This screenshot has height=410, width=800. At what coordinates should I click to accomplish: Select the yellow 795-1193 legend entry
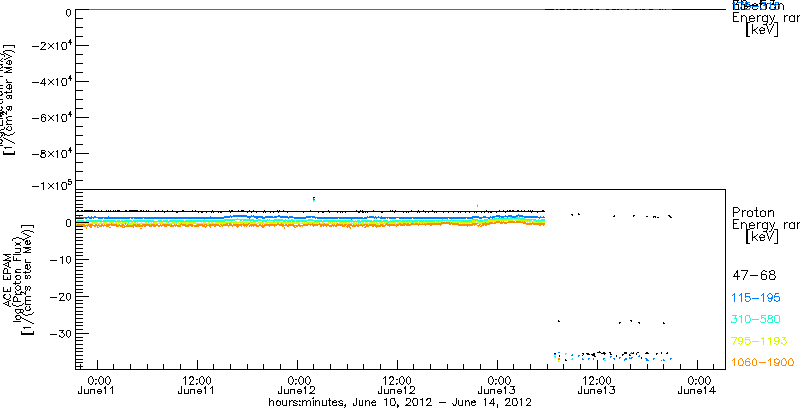tap(760, 341)
